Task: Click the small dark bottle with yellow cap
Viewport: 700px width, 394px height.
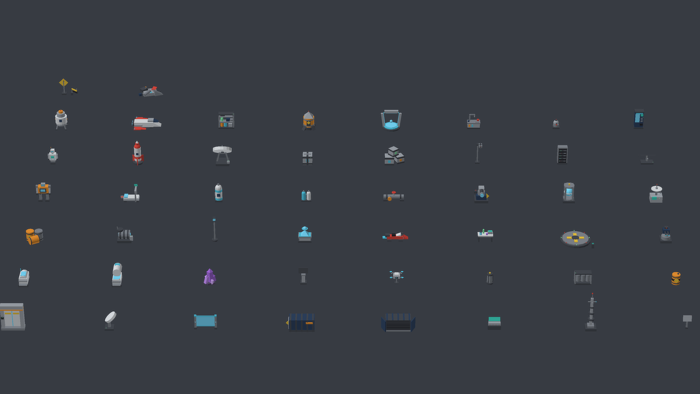Action: tap(490, 278)
